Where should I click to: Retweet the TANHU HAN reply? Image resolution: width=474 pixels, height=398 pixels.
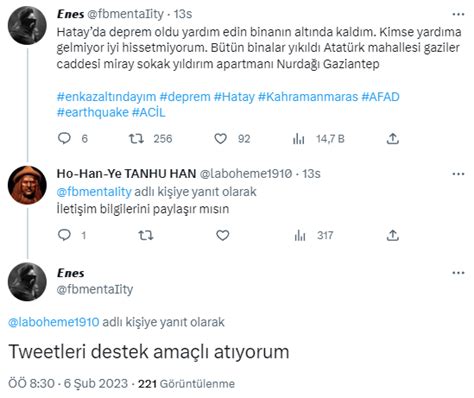click(x=146, y=236)
